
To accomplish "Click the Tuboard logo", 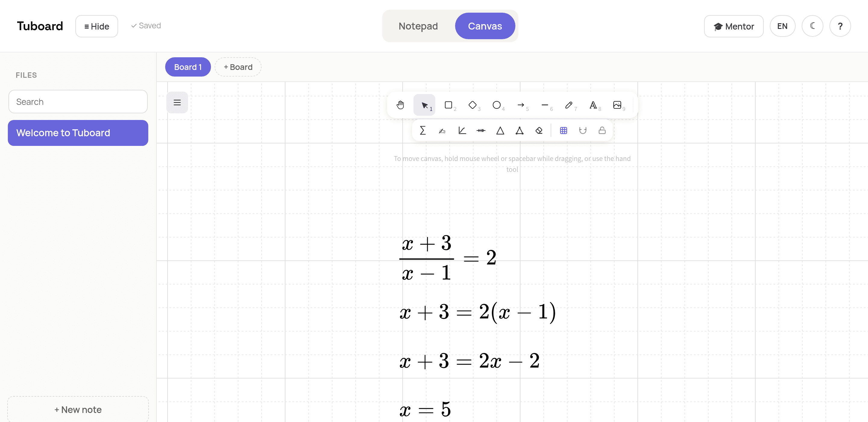I will tap(40, 26).
